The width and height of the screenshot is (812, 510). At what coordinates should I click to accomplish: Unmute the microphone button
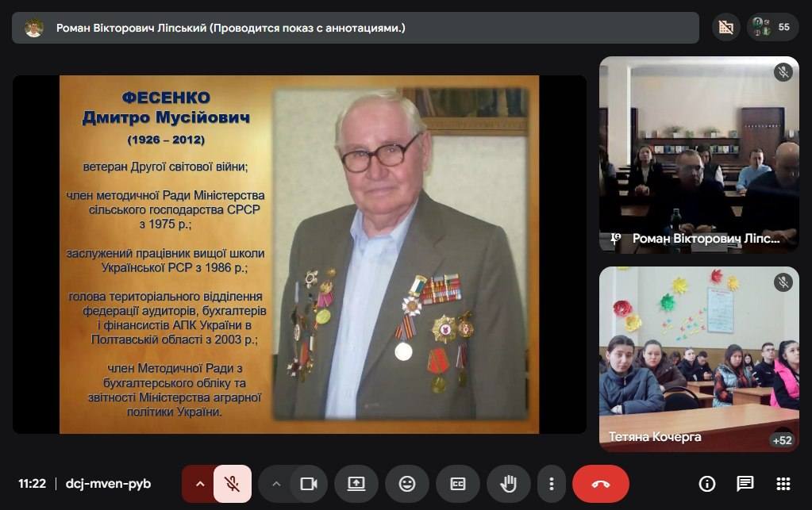[x=233, y=484]
